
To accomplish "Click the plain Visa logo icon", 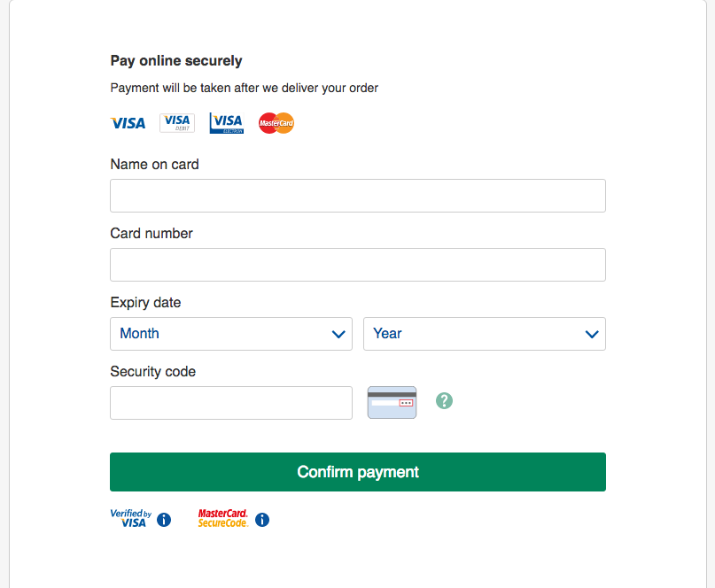I will (x=128, y=123).
